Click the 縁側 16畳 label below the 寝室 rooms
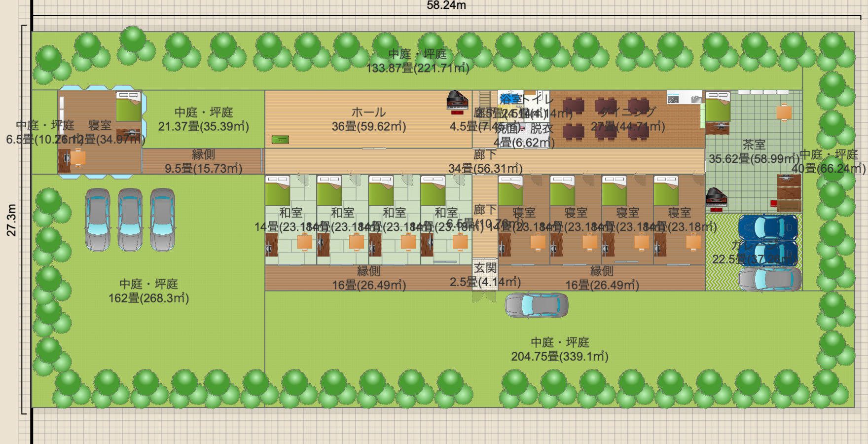This screenshot has width=868, height=444. 602,278
